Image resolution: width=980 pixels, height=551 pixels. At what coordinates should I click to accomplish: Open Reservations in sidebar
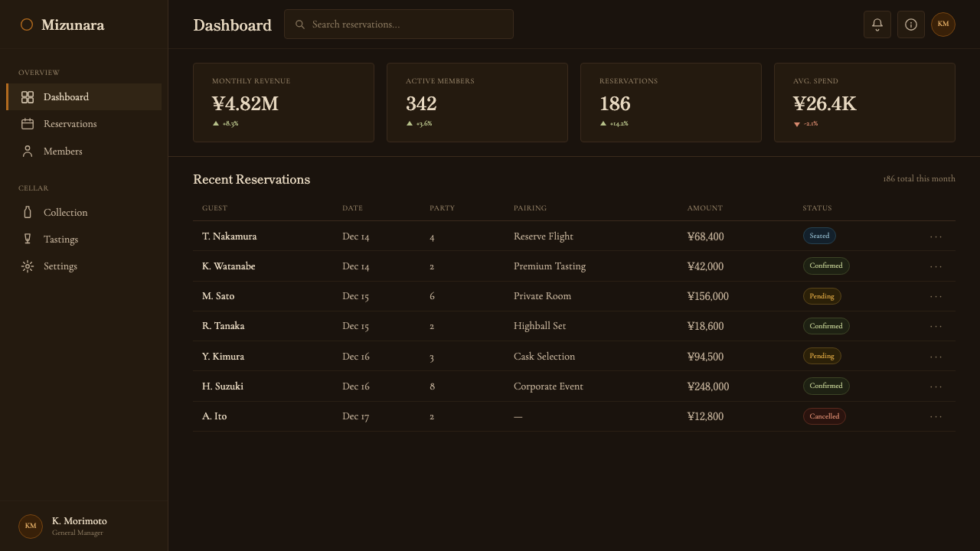coord(84,124)
